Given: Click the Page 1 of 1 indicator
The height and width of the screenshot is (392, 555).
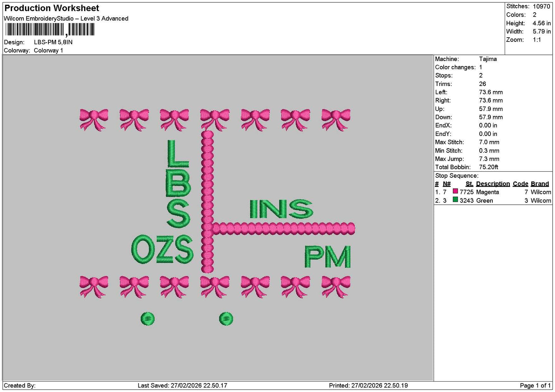Looking at the screenshot, I should [x=535, y=385].
